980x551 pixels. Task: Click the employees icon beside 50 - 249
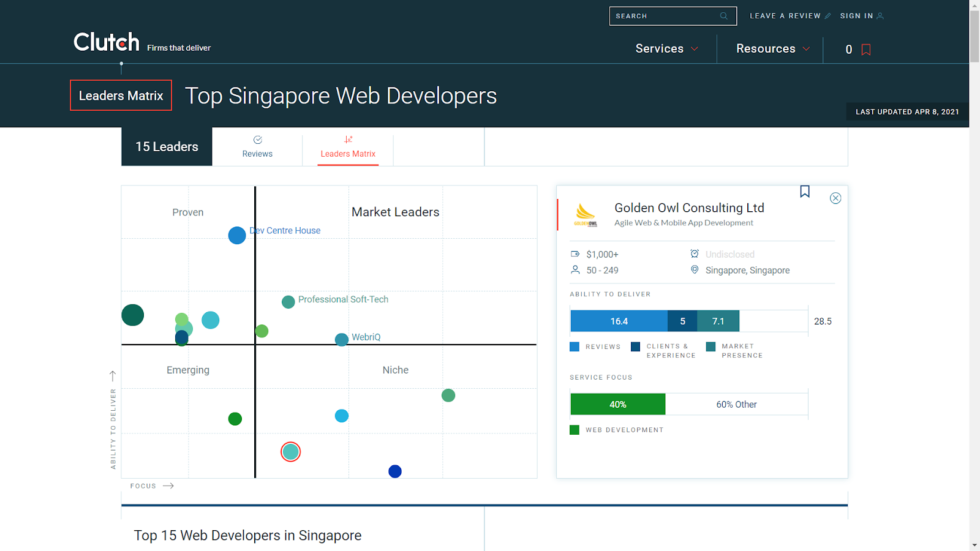(575, 270)
